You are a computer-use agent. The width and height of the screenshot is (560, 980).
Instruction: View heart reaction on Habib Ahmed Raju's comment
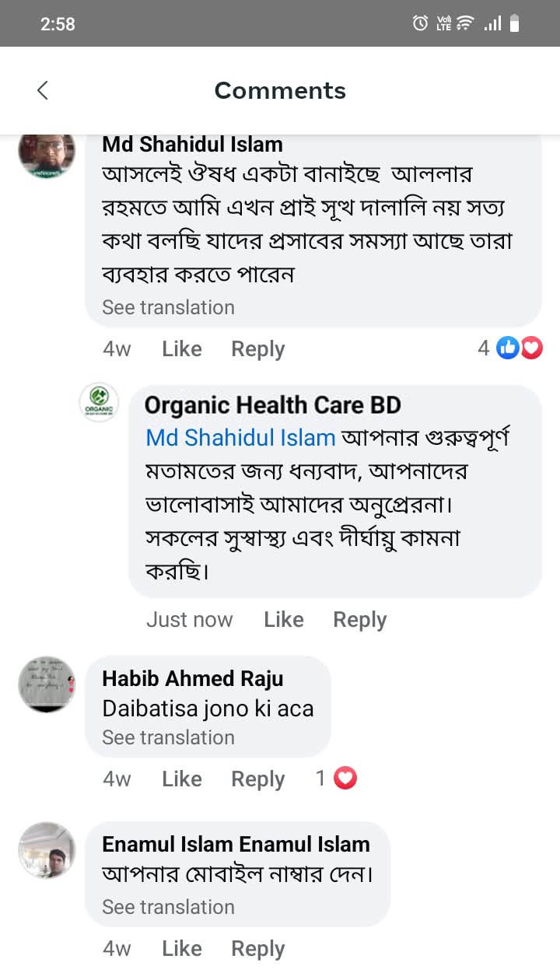(345, 779)
